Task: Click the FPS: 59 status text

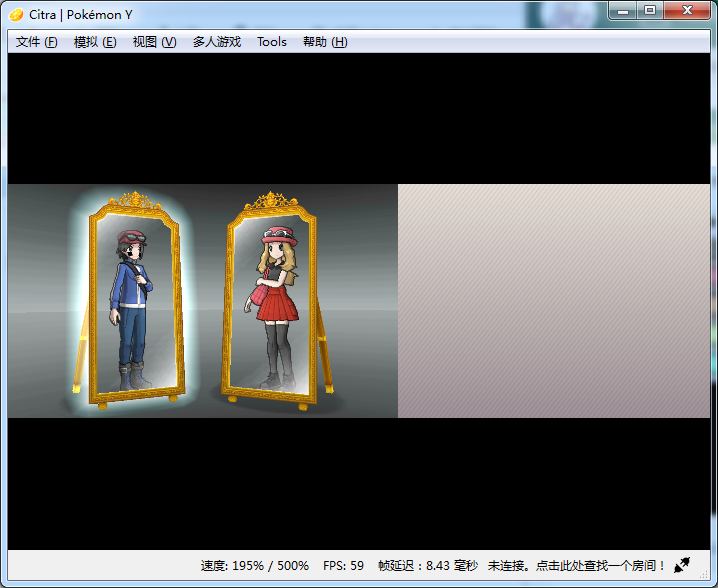Action: [343, 566]
